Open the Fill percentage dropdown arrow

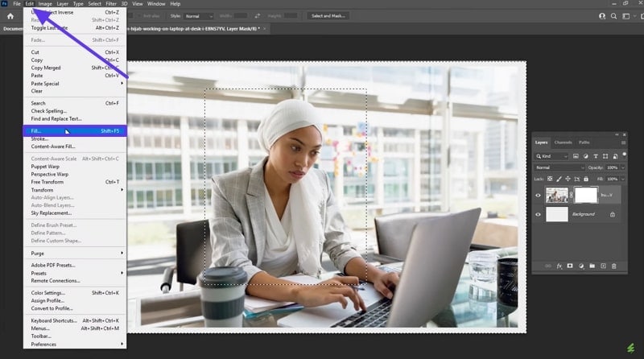622,179
